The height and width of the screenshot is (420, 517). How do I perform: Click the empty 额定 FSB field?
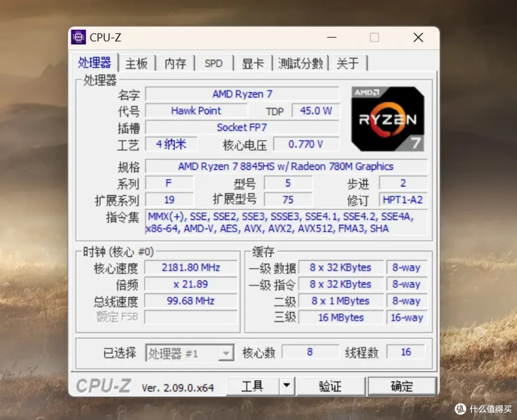click(191, 317)
